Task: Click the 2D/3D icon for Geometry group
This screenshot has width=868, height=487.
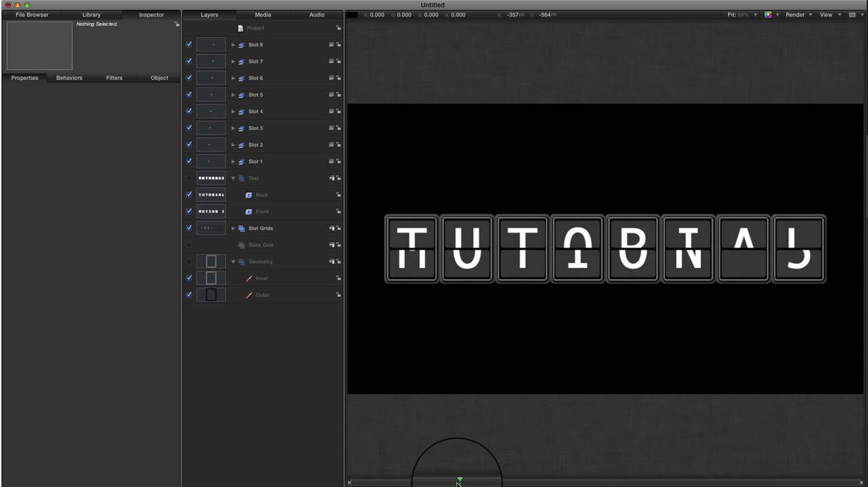Action: (331, 262)
